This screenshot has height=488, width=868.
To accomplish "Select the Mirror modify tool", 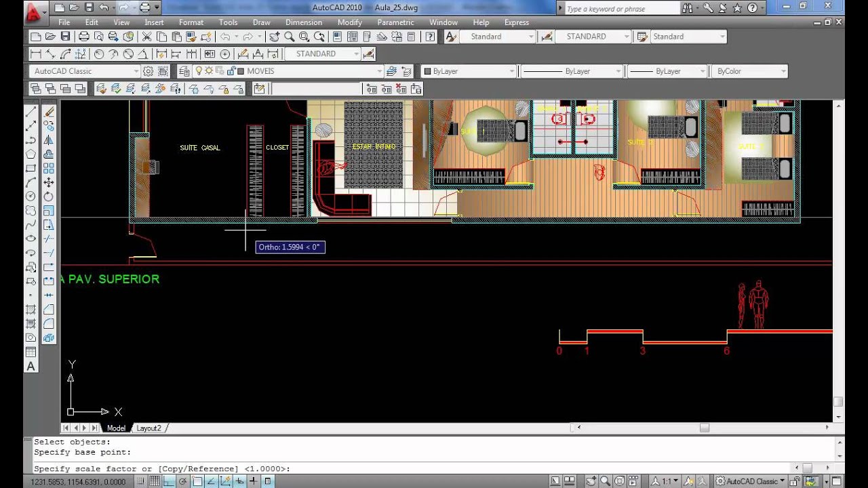I will tap(49, 140).
